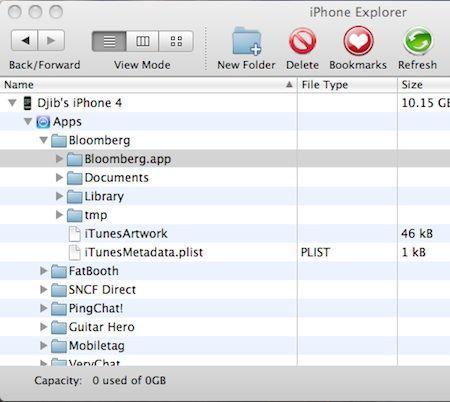This screenshot has width=450, height=402.
Task: Expand the Bloomberg.app folder
Action: pos(59,159)
